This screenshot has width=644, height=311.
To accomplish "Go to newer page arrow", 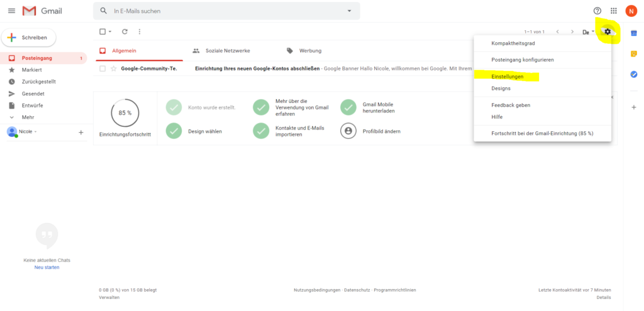I will click(x=557, y=31).
